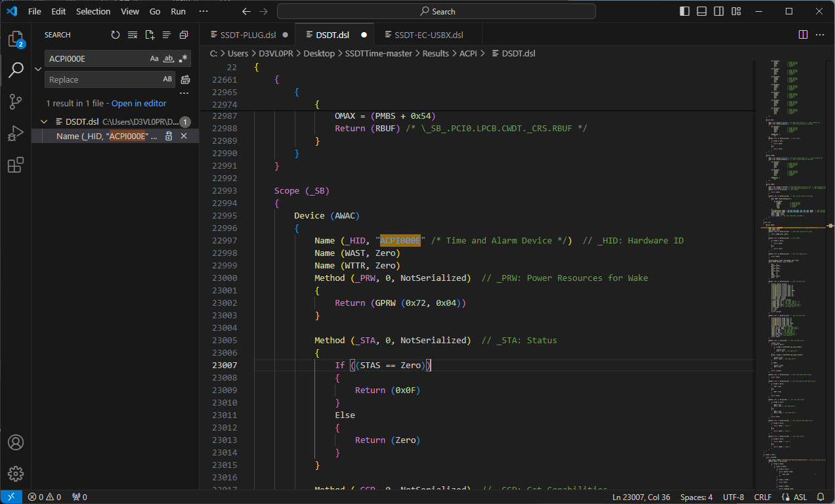This screenshot has height=504, width=835.
Task: Open the Manage settings gear
Action: 16,473
